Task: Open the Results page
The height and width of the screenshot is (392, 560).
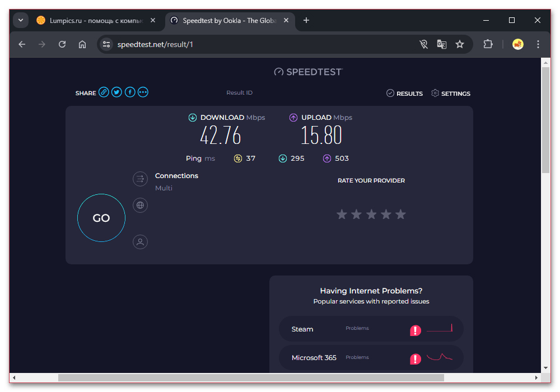Action: (405, 94)
